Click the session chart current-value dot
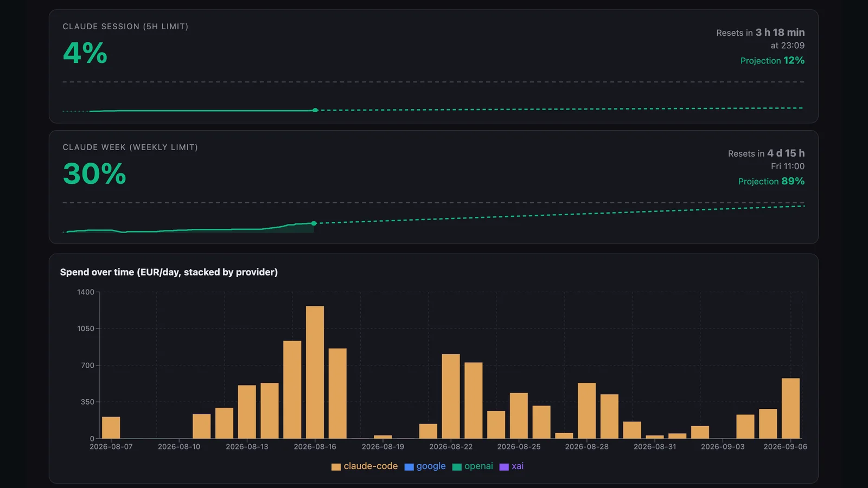Viewport: 868px width, 488px height. pyautogui.click(x=315, y=110)
